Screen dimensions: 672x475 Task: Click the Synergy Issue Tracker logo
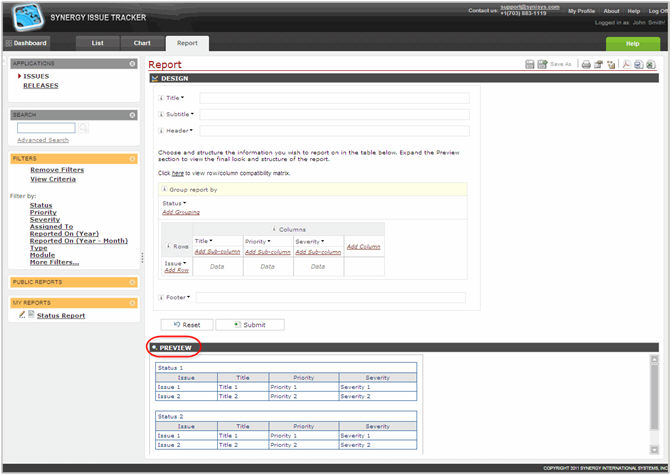pyautogui.click(x=28, y=17)
